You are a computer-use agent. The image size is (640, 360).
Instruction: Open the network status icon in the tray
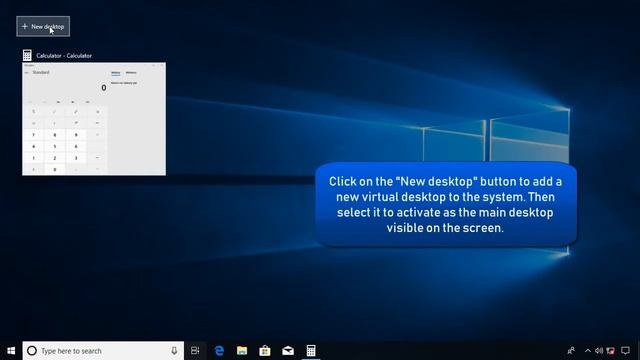tap(611, 351)
